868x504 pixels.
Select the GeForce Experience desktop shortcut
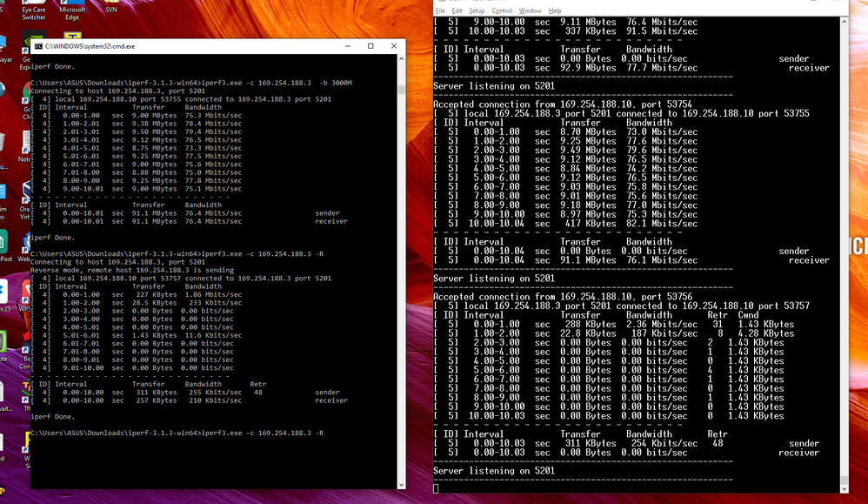(26, 51)
